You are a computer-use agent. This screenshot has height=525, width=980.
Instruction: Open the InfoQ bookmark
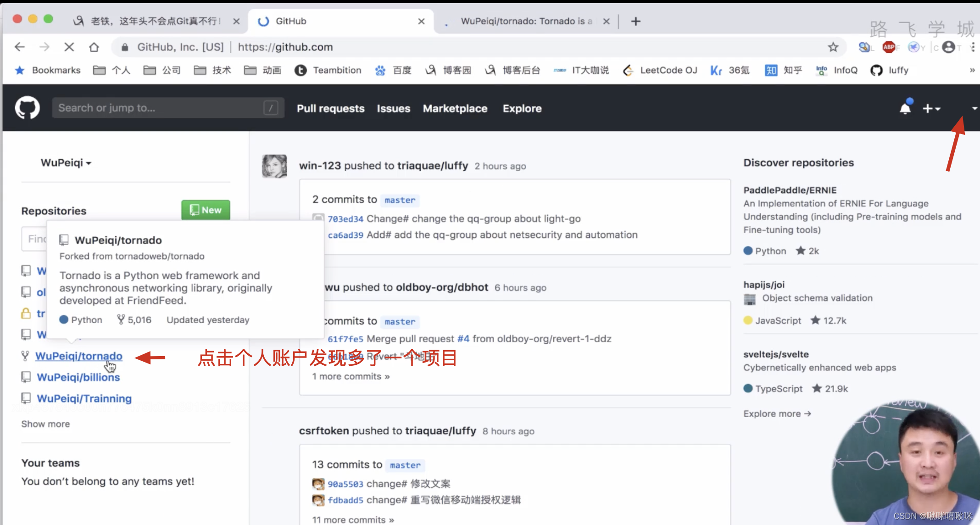[837, 70]
